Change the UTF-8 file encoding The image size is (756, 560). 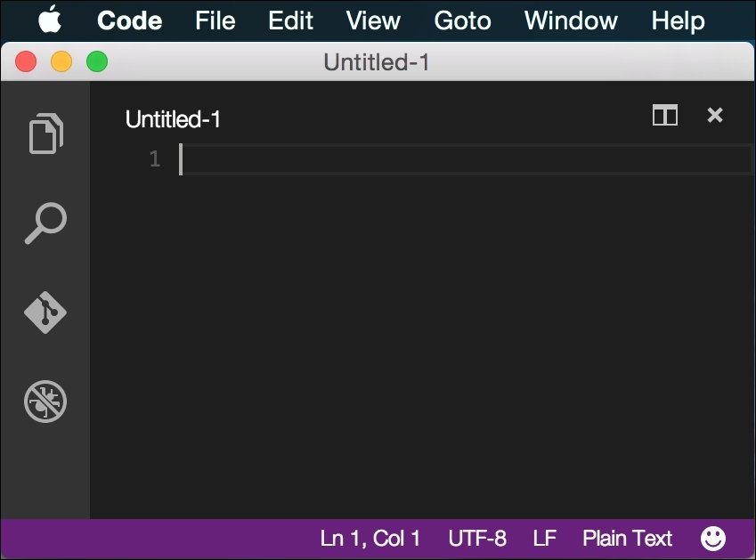(x=477, y=539)
